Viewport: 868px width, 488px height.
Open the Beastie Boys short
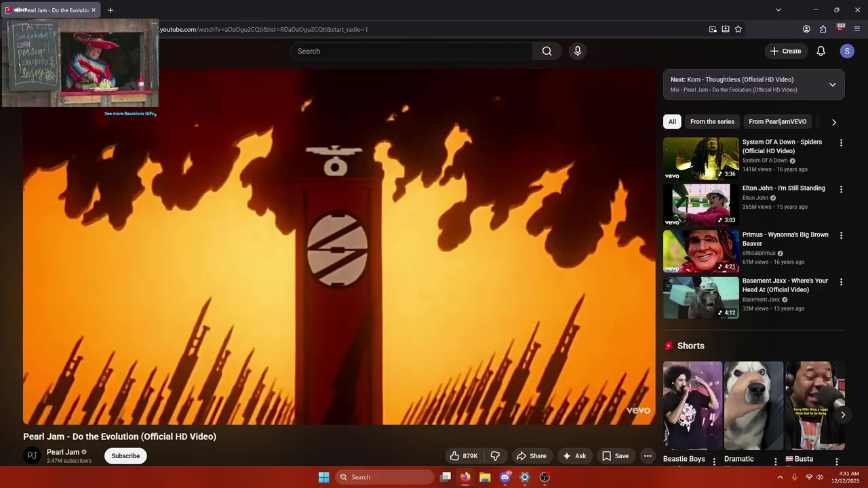pyautogui.click(x=693, y=405)
